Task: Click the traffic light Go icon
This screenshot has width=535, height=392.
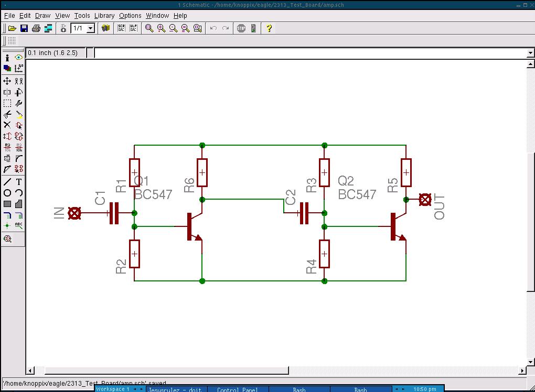Action: [253, 28]
